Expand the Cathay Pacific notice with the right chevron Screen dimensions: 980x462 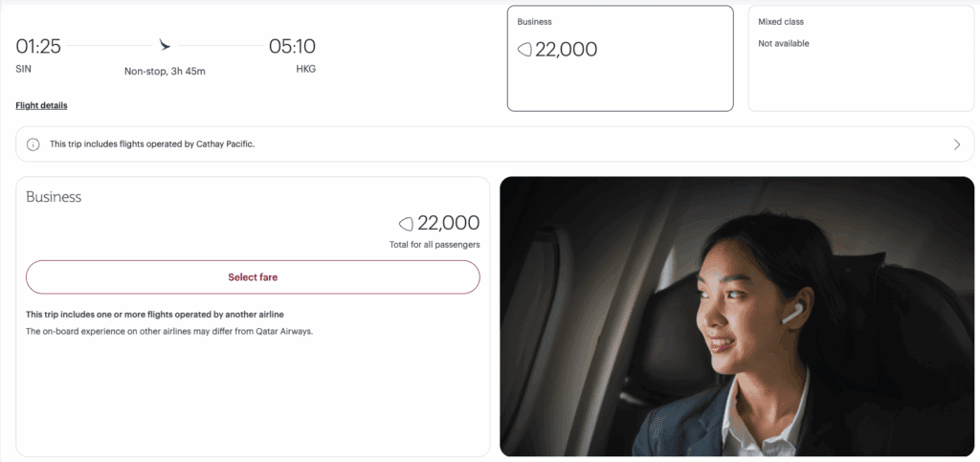click(957, 144)
